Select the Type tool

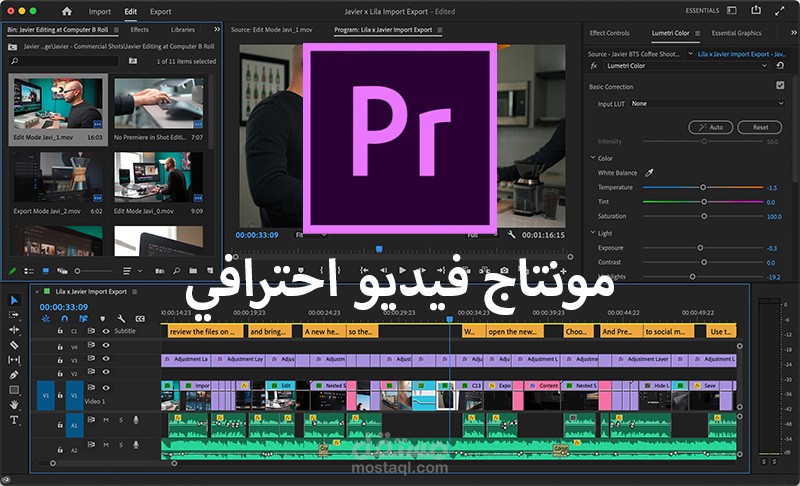coord(14,420)
